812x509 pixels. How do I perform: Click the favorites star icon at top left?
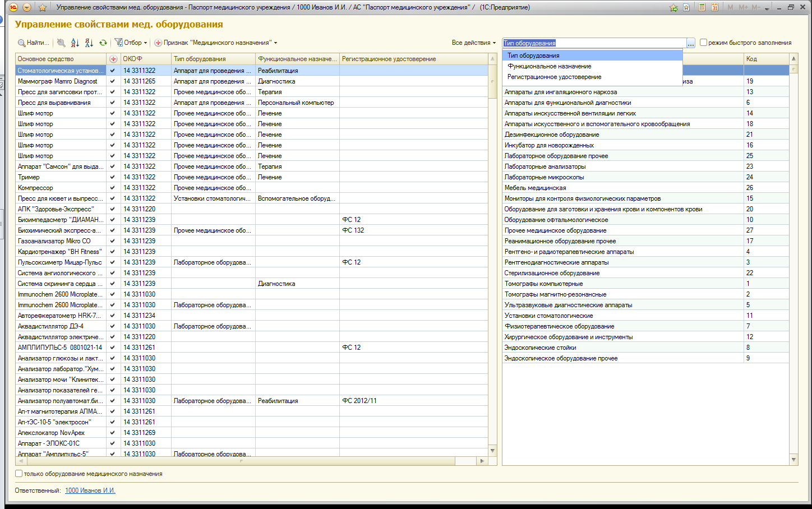pyautogui.click(x=42, y=7)
